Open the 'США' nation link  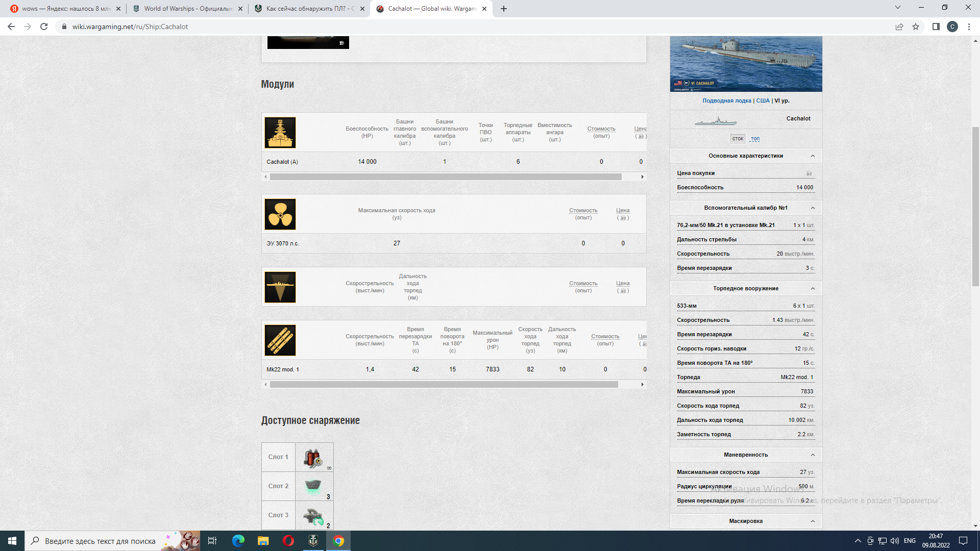(763, 101)
